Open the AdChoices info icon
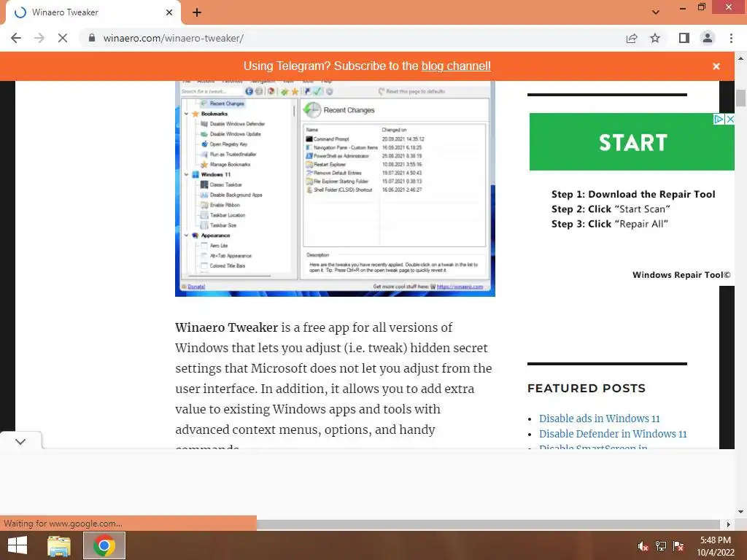 [x=719, y=119]
